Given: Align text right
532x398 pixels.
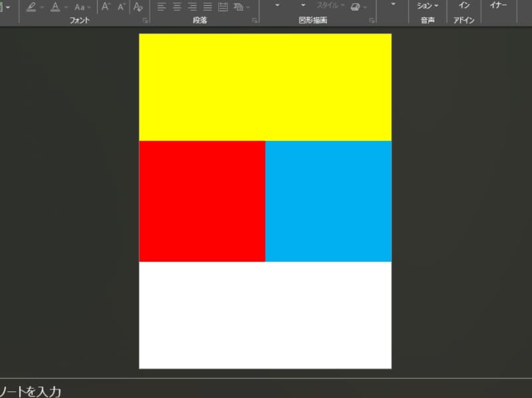Looking at the screenshot, I should (x=192, y=7).
